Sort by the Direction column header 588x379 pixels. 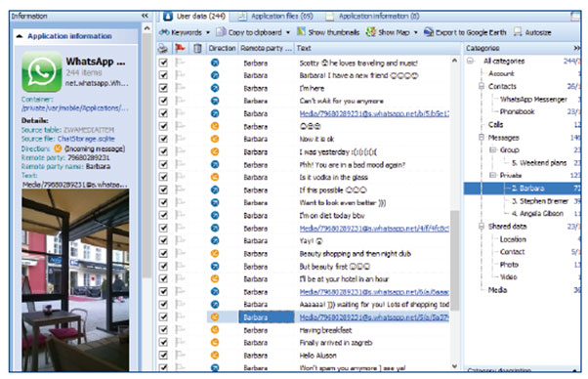[x=222, y=48]
